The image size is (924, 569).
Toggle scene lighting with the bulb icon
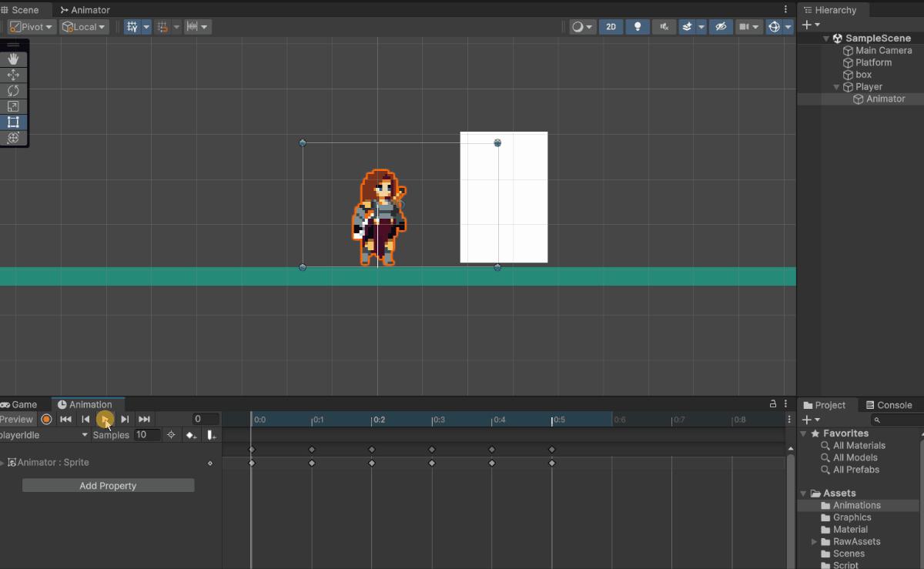click(x=638, y=26)
